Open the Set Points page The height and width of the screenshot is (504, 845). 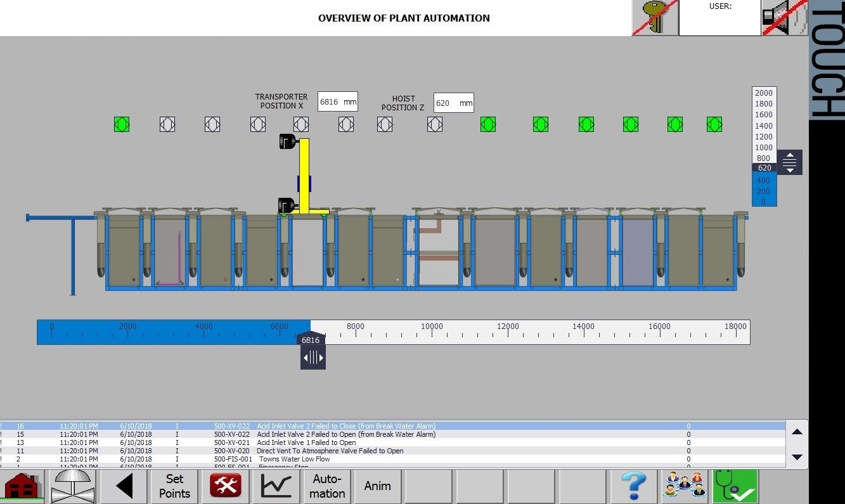[x=174, y=486]
